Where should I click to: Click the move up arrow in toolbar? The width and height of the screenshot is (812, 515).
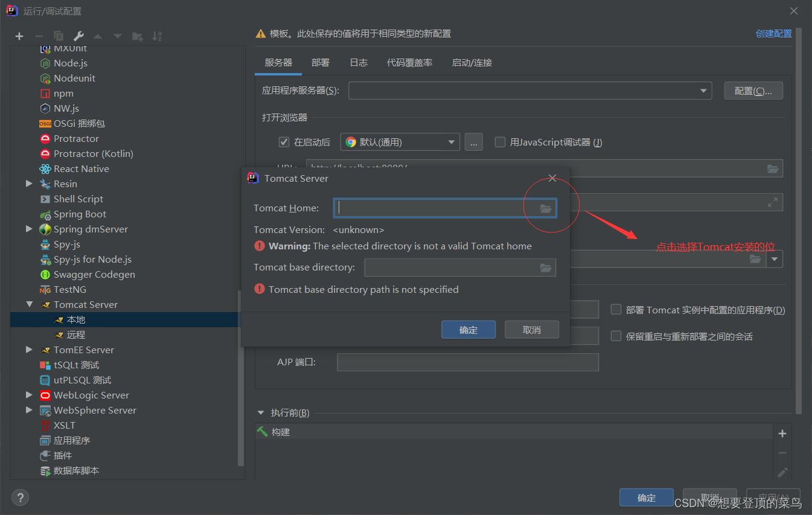click(x=98, y=36)
